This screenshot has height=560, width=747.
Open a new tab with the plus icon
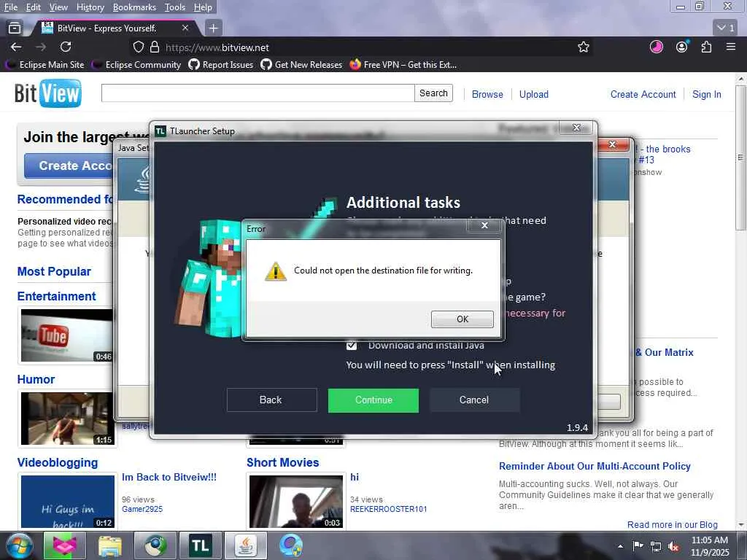click(214, 28)
